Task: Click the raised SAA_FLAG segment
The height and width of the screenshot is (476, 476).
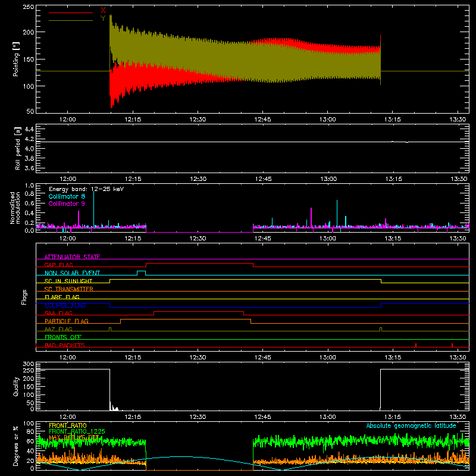Action: pos(199,312)
